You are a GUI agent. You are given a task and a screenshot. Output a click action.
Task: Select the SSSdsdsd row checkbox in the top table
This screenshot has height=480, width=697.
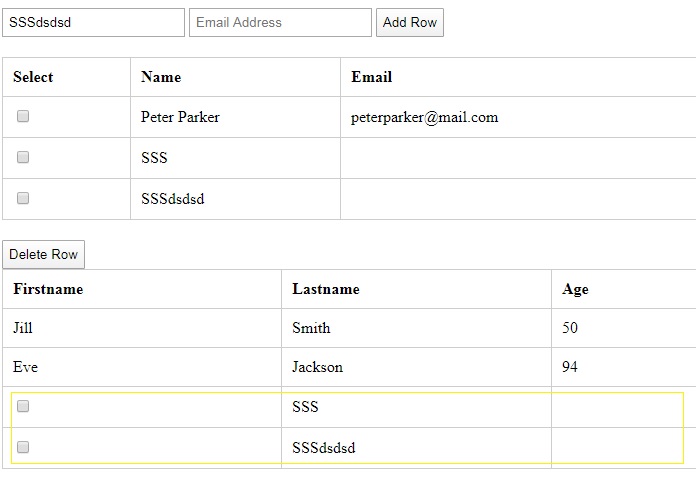[23, 198]
